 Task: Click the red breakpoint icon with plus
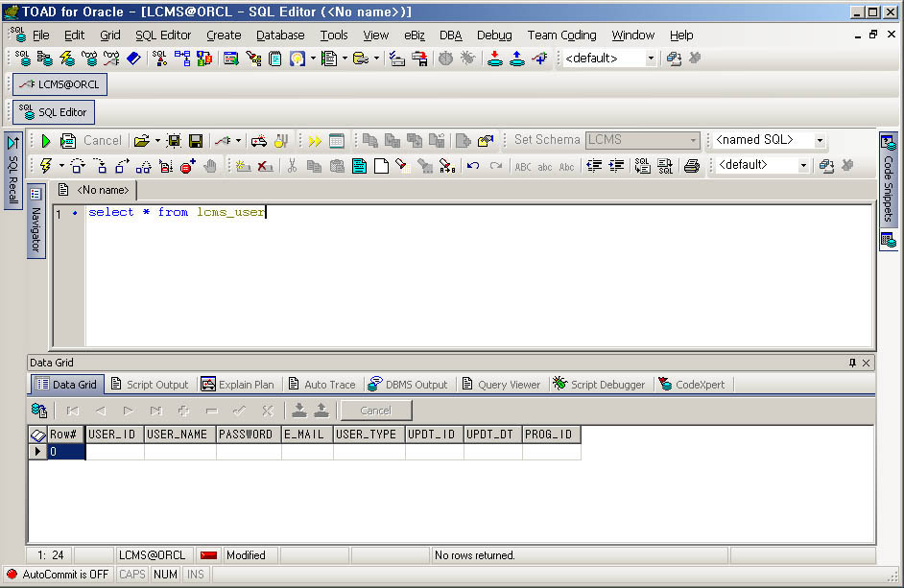click(x=188, y=166)
